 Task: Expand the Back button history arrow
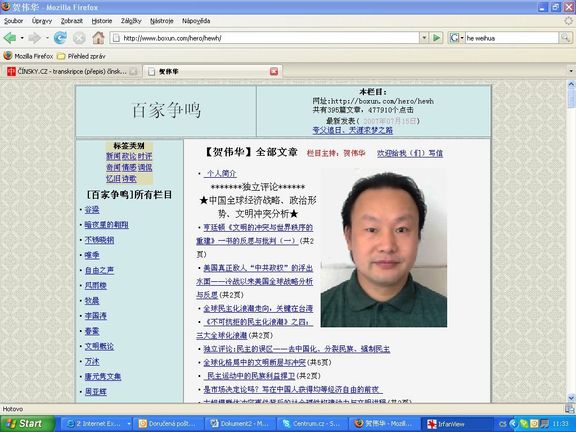coord(22,38)
